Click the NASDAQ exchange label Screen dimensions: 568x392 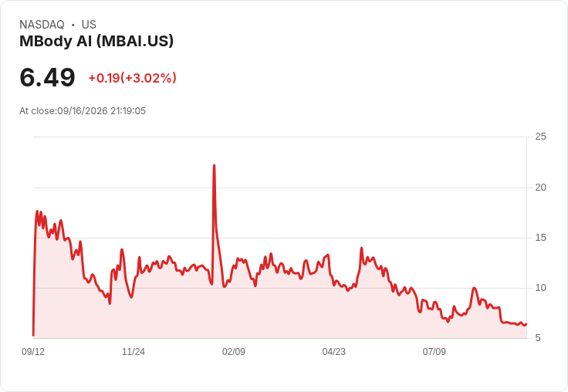42,24
